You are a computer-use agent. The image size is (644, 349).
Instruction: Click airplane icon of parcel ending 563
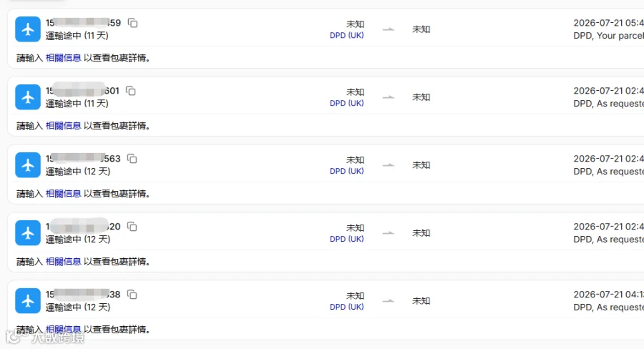tap(28, 165)
